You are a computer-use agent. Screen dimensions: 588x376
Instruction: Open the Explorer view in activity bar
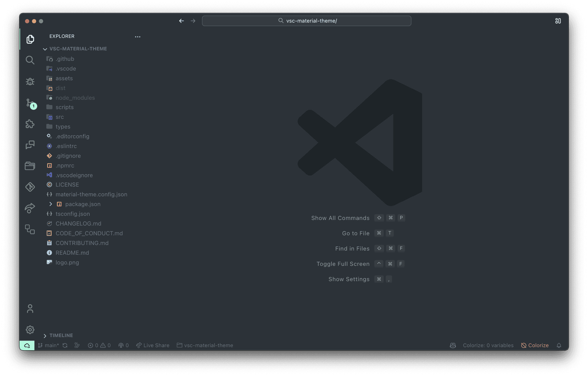pos(30,39)
